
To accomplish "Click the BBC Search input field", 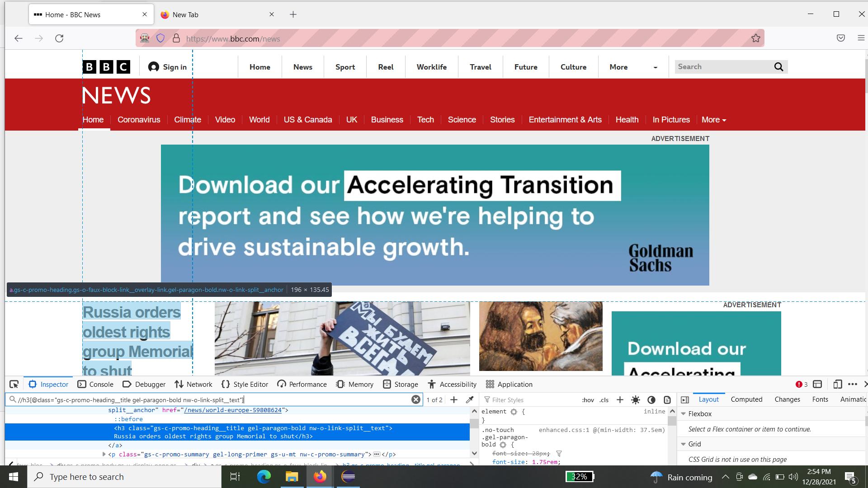I will coord(724,67).
